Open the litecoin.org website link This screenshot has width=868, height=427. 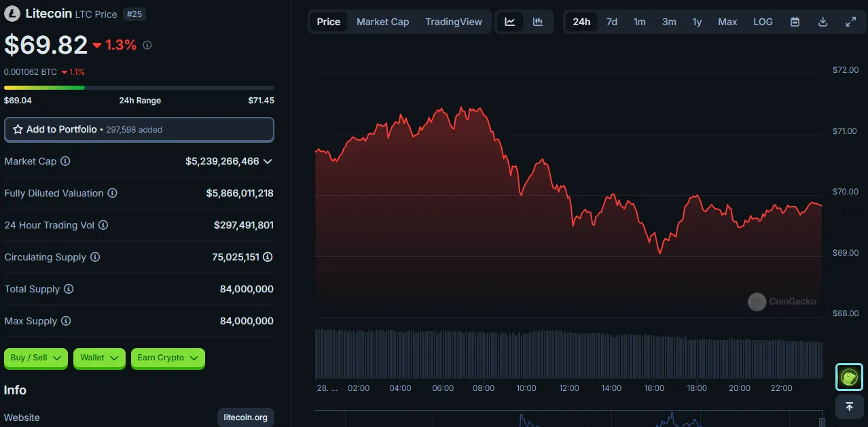pyautogui.click(x=246, y=417)
